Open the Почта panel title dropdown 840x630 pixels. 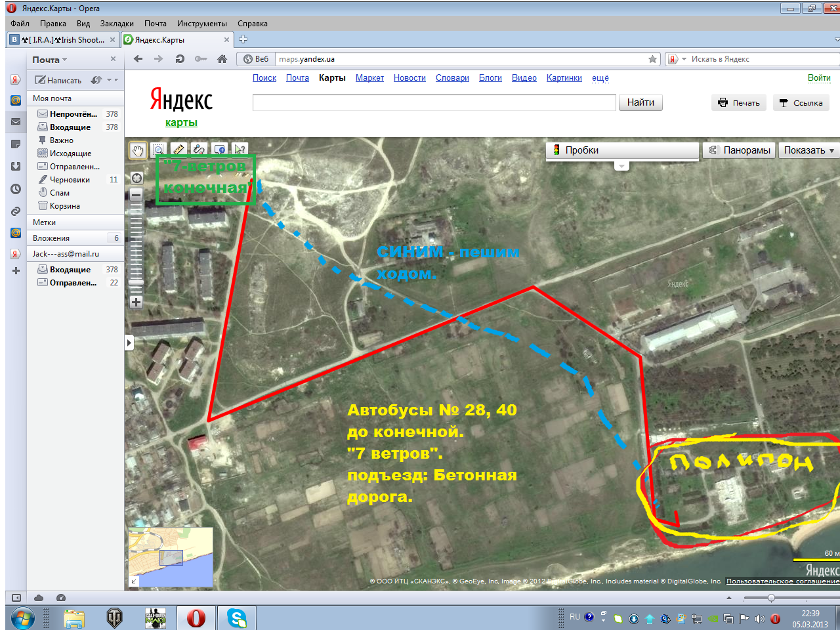tap(50, 60)
